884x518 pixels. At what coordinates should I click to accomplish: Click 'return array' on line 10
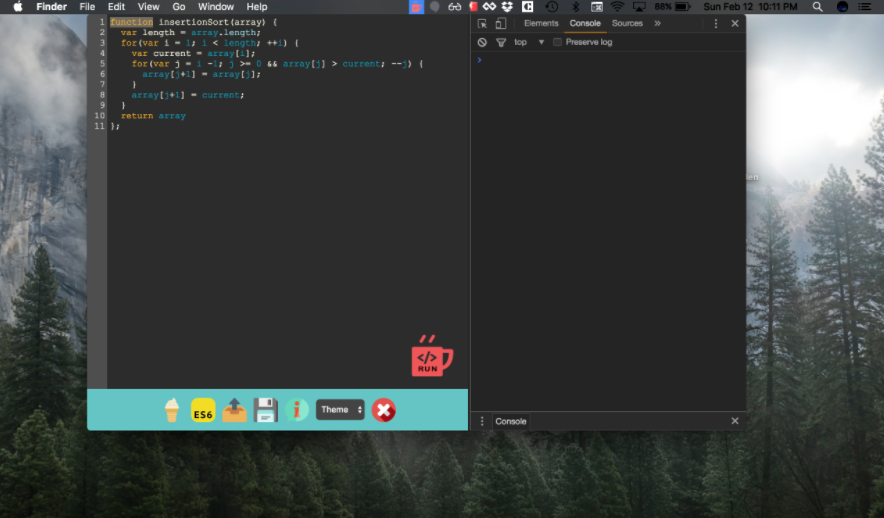coord(153,116)
